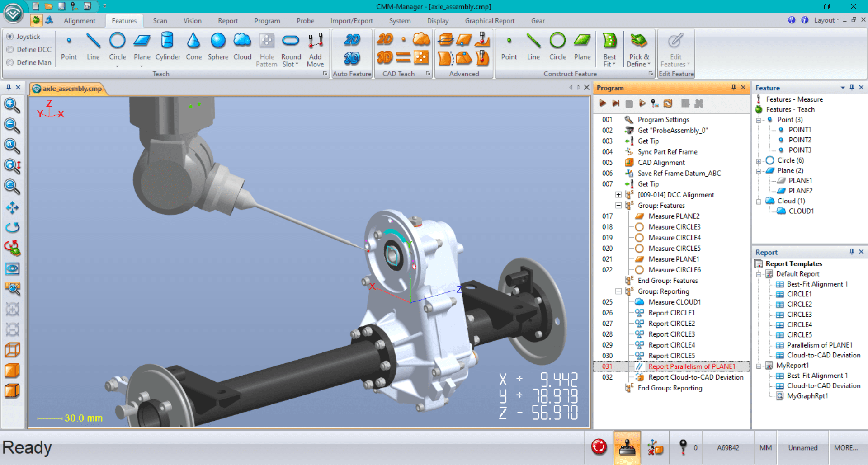Screen dimensions: 868x465
Task: Expand the [009-014] DCC Alignment group
Action: (618, 195)
